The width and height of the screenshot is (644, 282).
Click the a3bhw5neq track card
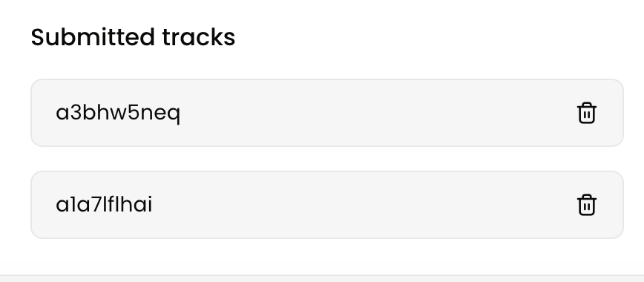pyautogui.click(x=327, y=113)
